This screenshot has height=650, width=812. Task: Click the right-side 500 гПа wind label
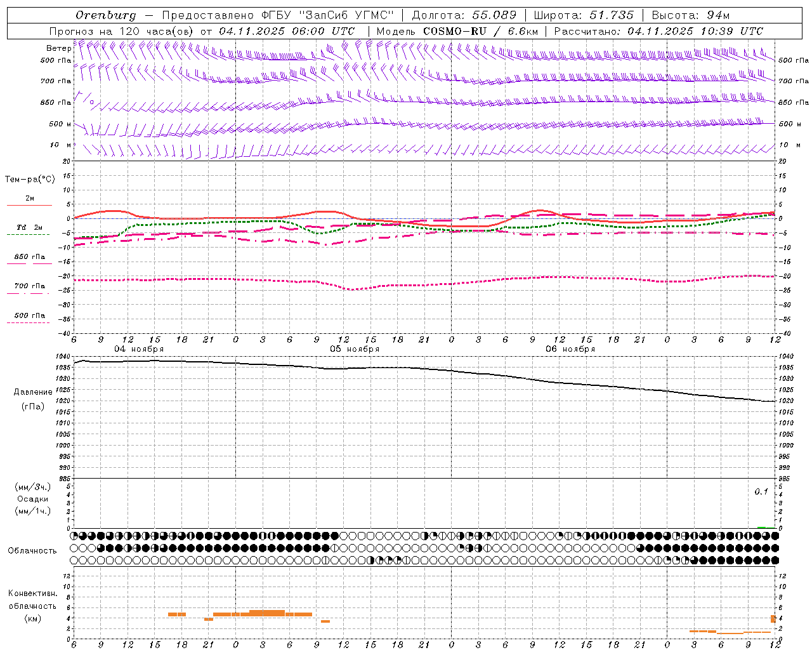pos(794,60)
